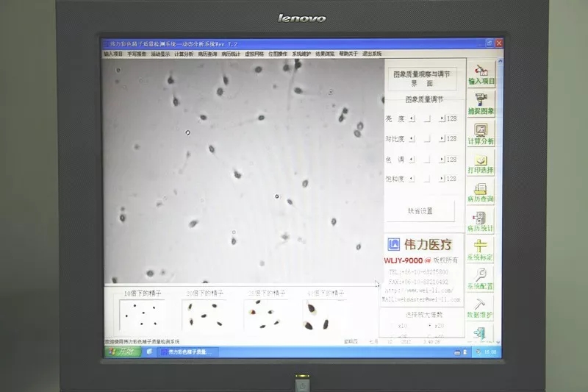The width and height of the screenshot is (588, 392).
Task: Decrease 饱和度 with the left arrow
Action: pyautogui.click(x=412, y=179)
